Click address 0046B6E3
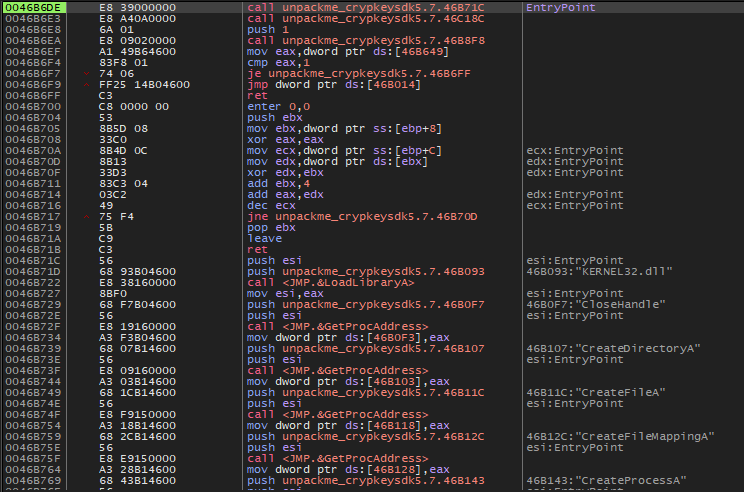744x492 pixels. click(33, 19)
